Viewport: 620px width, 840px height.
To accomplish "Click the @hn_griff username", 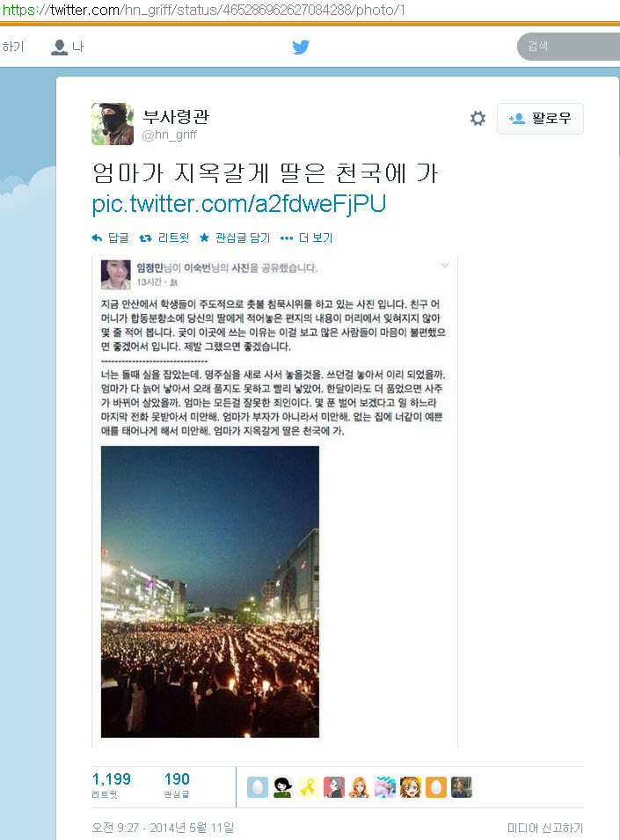I will 169,135.
